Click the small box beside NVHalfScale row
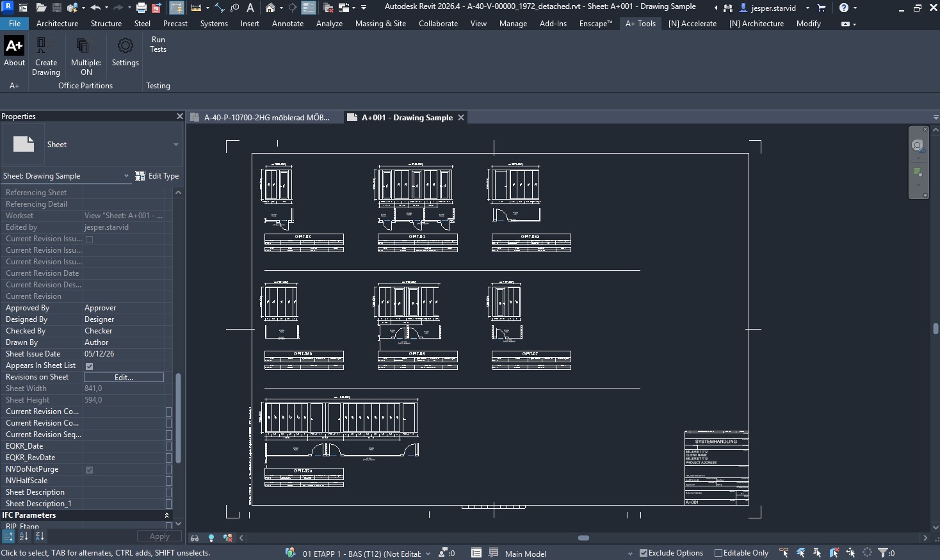The width and height of the screenshot is (940, 560). [168, 481]
